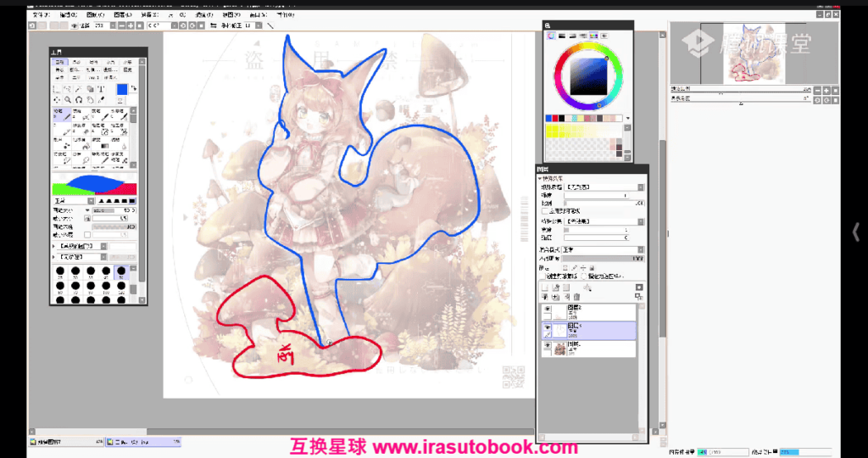This screenshot has width=868, height=458.
Task: Toggle the first lock icon in layer panel
Action: point(565,267)
